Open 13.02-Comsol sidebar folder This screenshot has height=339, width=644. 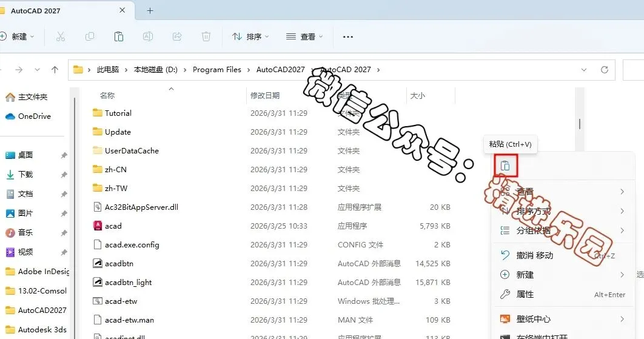coord(36,291)
